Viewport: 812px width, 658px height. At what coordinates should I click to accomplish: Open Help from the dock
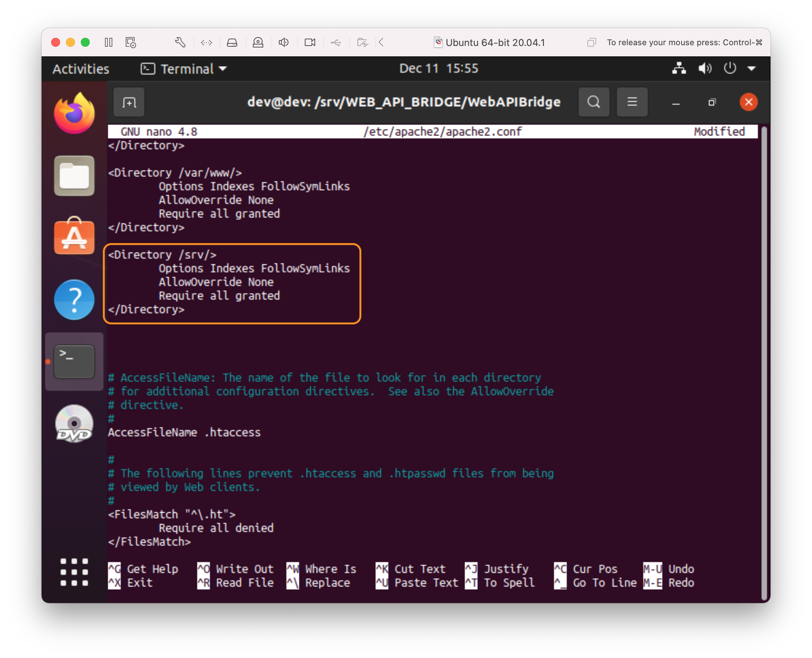point(74,300)
